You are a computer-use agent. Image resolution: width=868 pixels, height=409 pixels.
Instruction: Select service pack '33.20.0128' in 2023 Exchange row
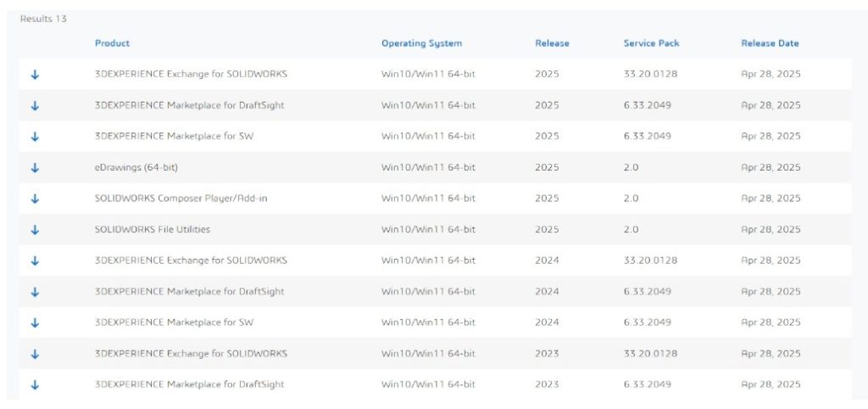[650, 353]
